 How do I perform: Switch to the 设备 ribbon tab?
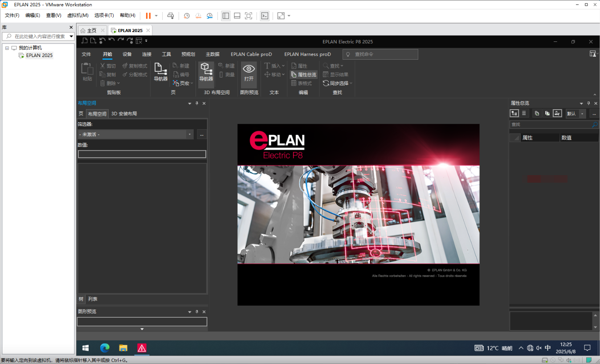(x=127, y=54)
